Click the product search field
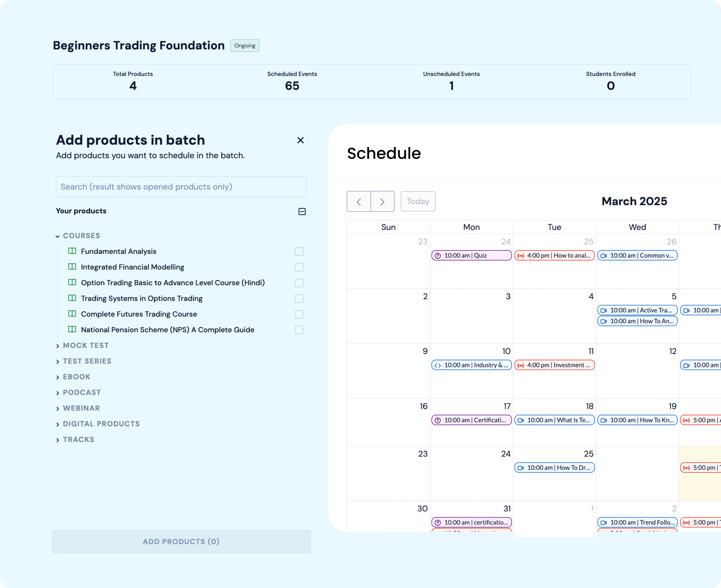 pyautogui.click(x=181, y=187)
